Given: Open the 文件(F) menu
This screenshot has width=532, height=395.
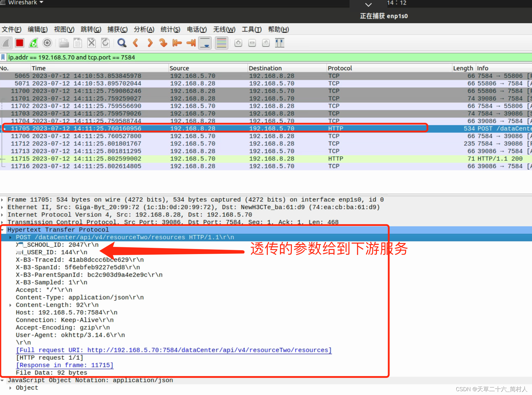Looking at the screenshot, I should [x=12, y=29].
